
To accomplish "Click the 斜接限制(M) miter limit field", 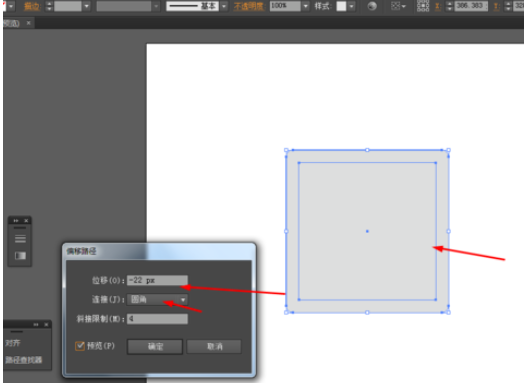I will coord(157,319).
